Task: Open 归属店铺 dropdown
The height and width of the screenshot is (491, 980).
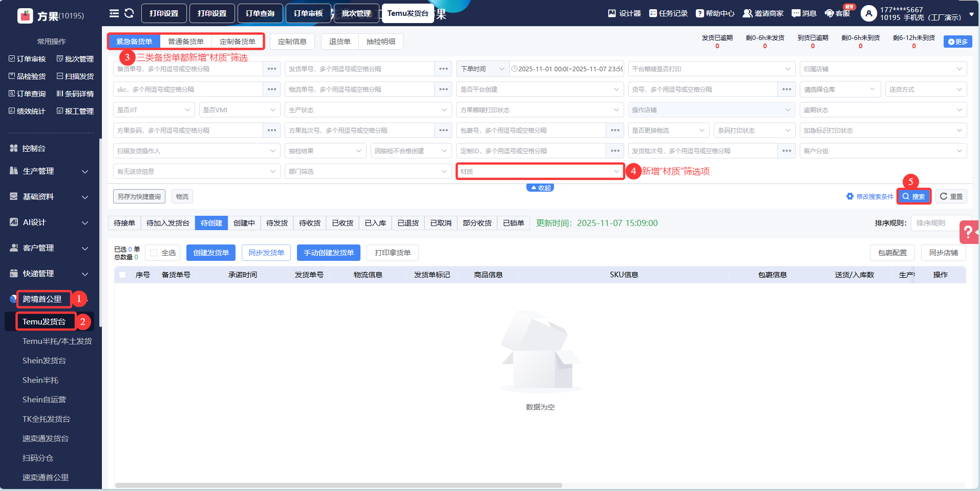Action: [883, 69]
